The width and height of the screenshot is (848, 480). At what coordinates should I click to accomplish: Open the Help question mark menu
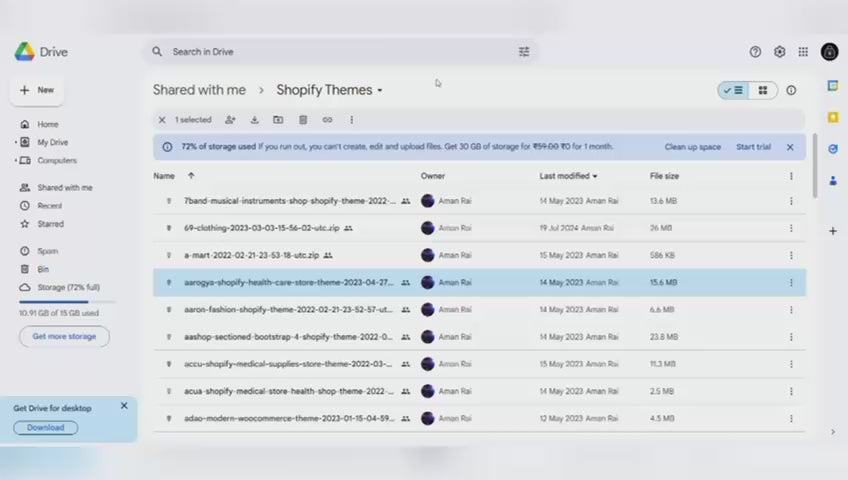(x=755, y=52)
